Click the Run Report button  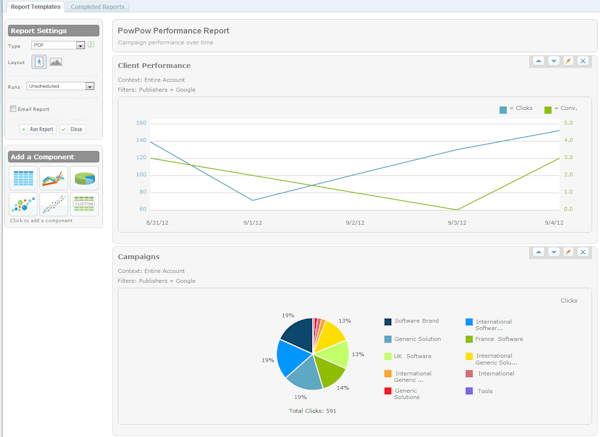click(x=37, y=129)
